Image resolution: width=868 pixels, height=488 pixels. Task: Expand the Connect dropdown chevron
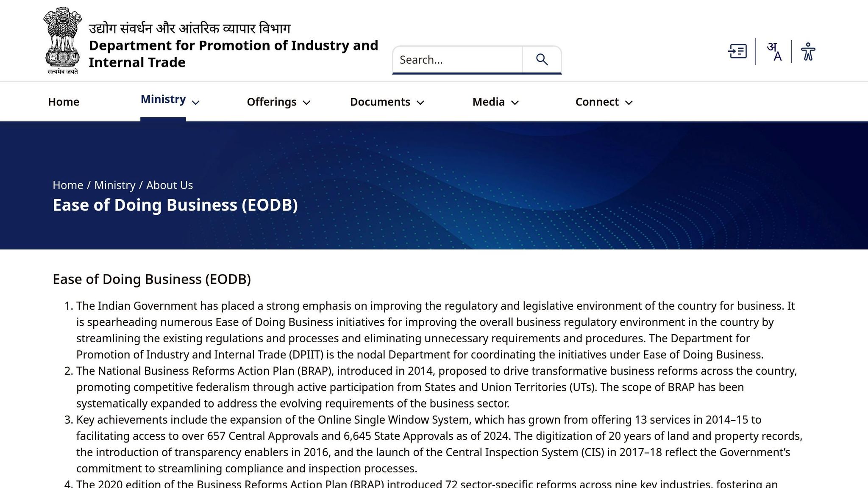tap(629, 103)
